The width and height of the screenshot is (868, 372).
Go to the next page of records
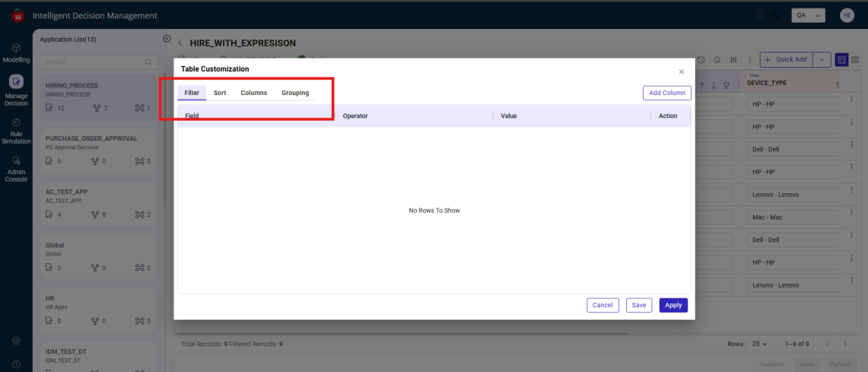[844, 344]
